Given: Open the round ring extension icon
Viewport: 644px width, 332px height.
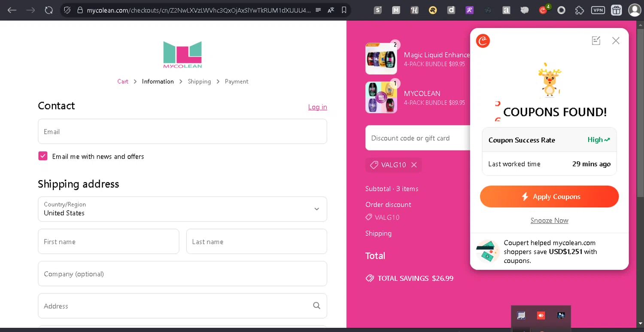Looking at the screenshot, I should tap(561, 10).
